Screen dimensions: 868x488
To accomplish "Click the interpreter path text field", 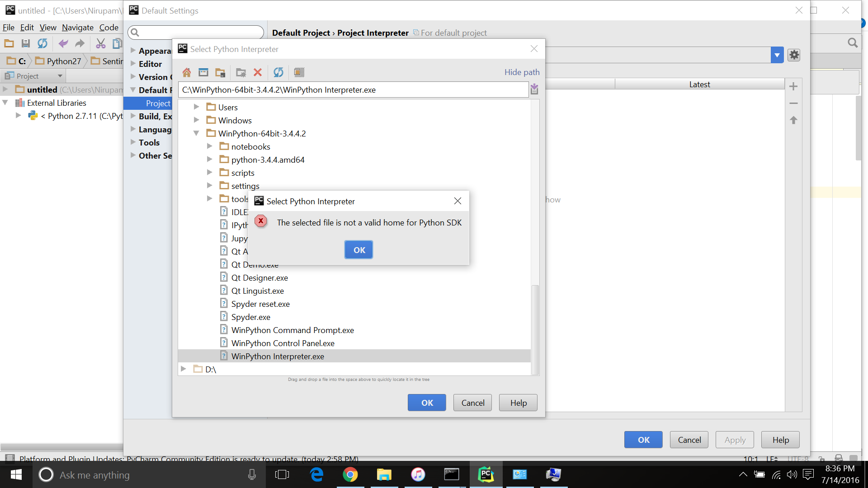I will 353,89.
